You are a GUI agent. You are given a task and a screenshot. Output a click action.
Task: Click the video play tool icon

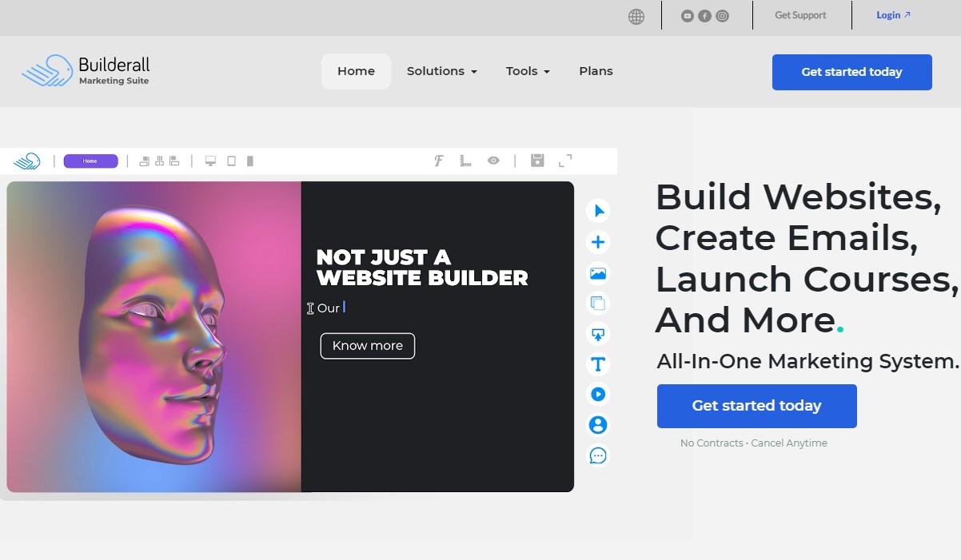tap(598, 394)
